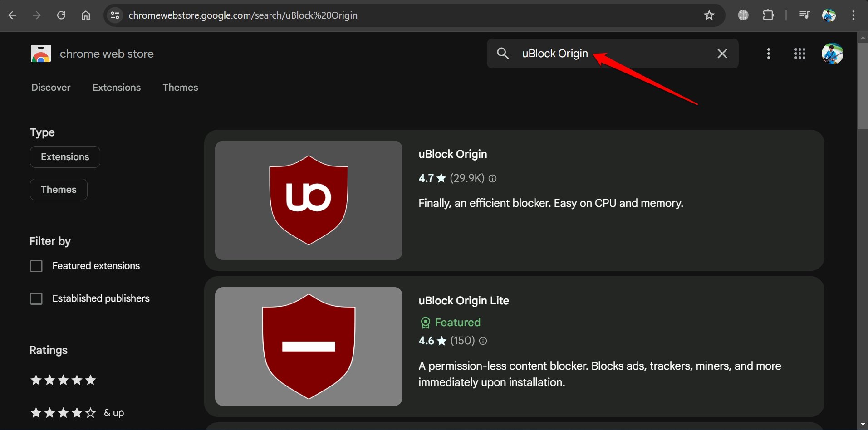Image resolution: width=868 pixels, height=430 pixels.
Task: Click the 'A permission-less content blocker' description
Action: [600, 374]
